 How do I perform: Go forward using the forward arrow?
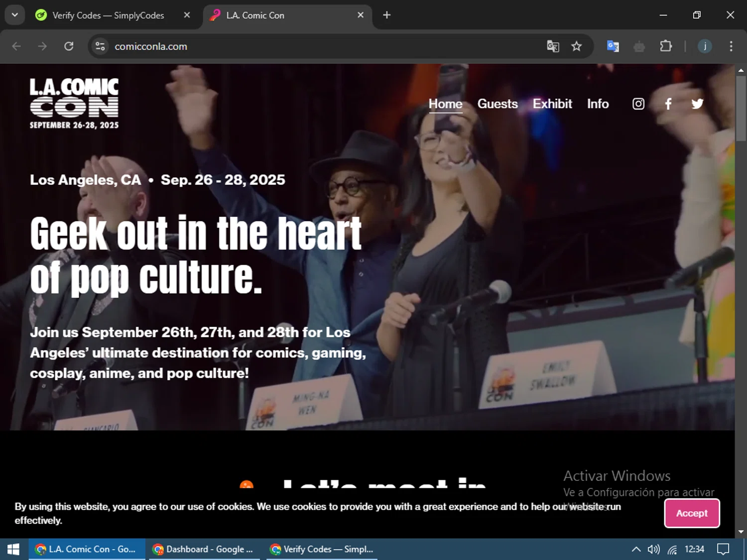[42, 46]
